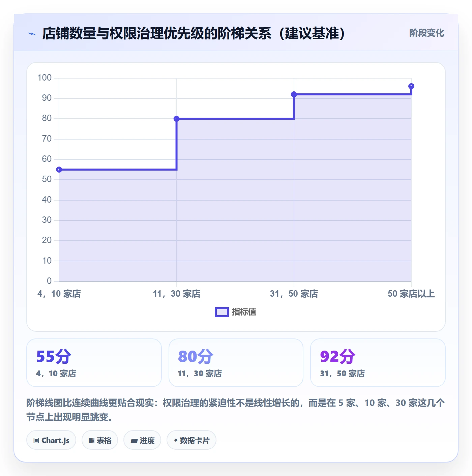The height and width of the screenshot is (476, 472).
Task: Click the final data point near 96
Action: point(411,86)
